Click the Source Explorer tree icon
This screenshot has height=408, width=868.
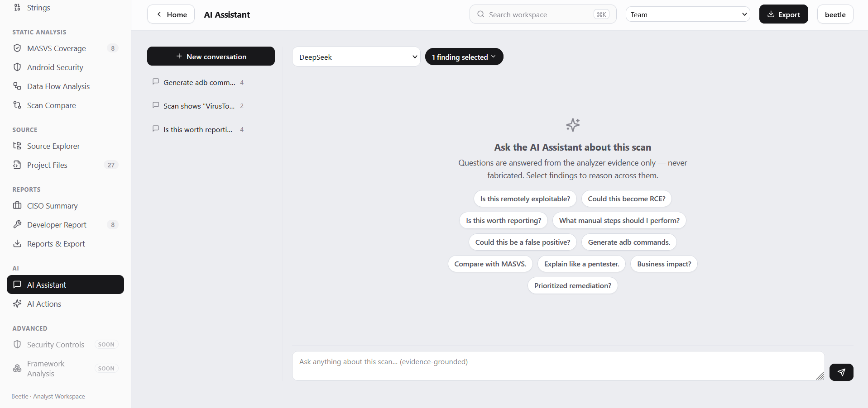pos(17,146)
